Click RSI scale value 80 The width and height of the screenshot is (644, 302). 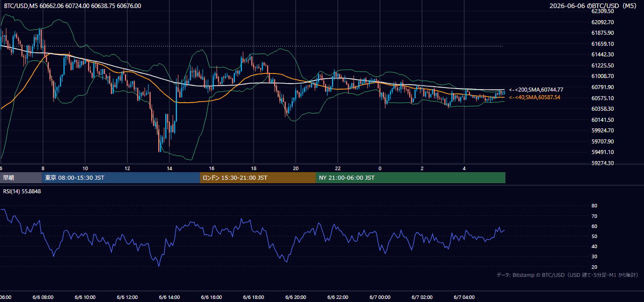[x=594, y=206]
